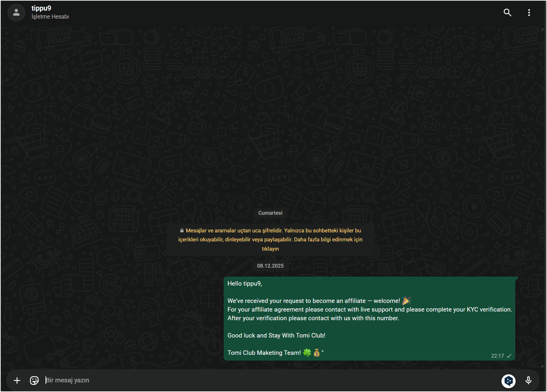Click the blue hexagon extension icon
Viewport: 547px width, 392px height.
509,381
